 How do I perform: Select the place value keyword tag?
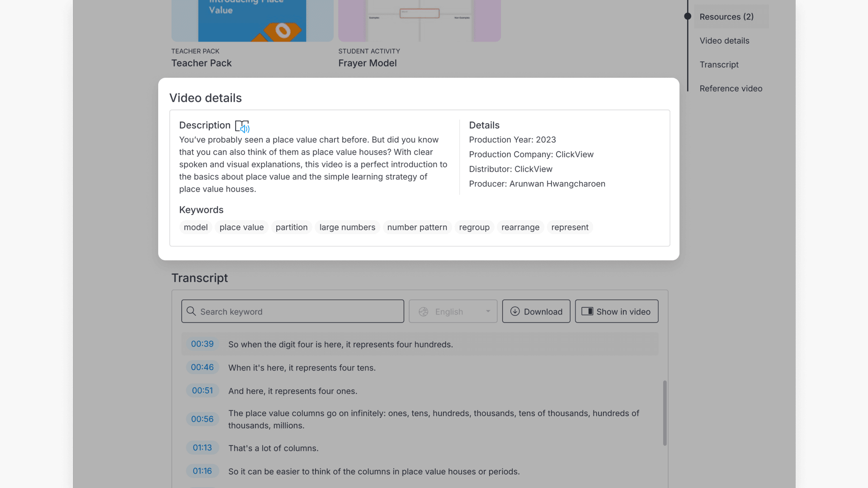(242, 227)
